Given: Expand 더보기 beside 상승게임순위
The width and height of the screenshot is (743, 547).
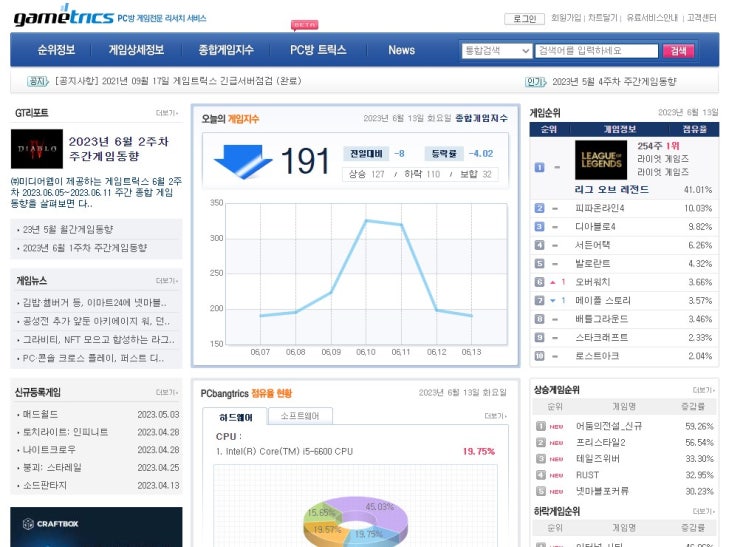Looking at the screenshot, I should click(704, 390).
